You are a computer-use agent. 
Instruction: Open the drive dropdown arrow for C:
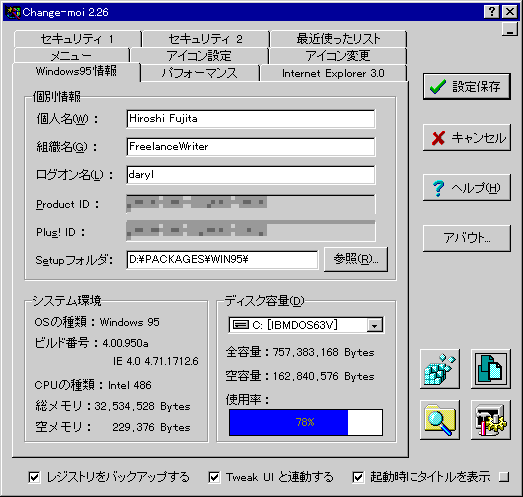[375, 325]
